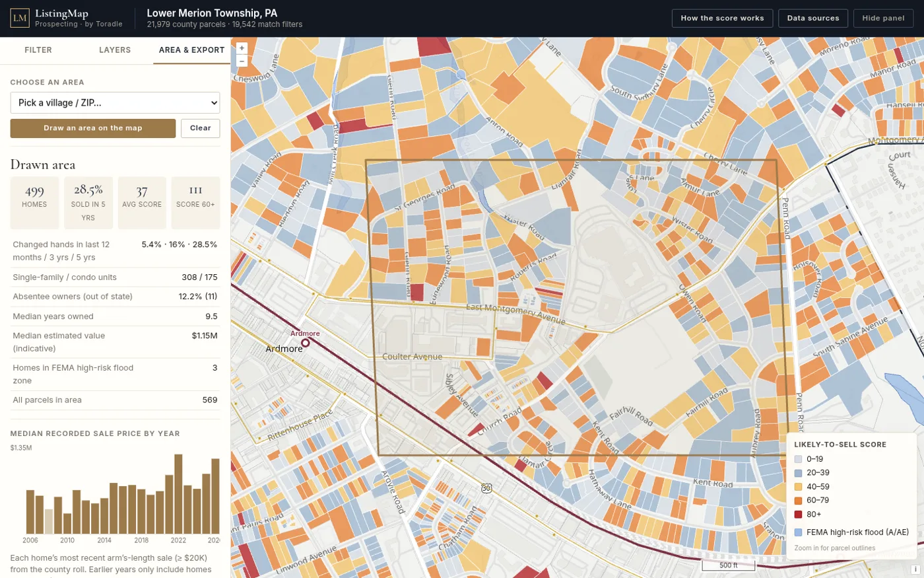The image size is (924, 578).
Task: Click the 500 ft scale bar
Action: (x=728, y=565)
